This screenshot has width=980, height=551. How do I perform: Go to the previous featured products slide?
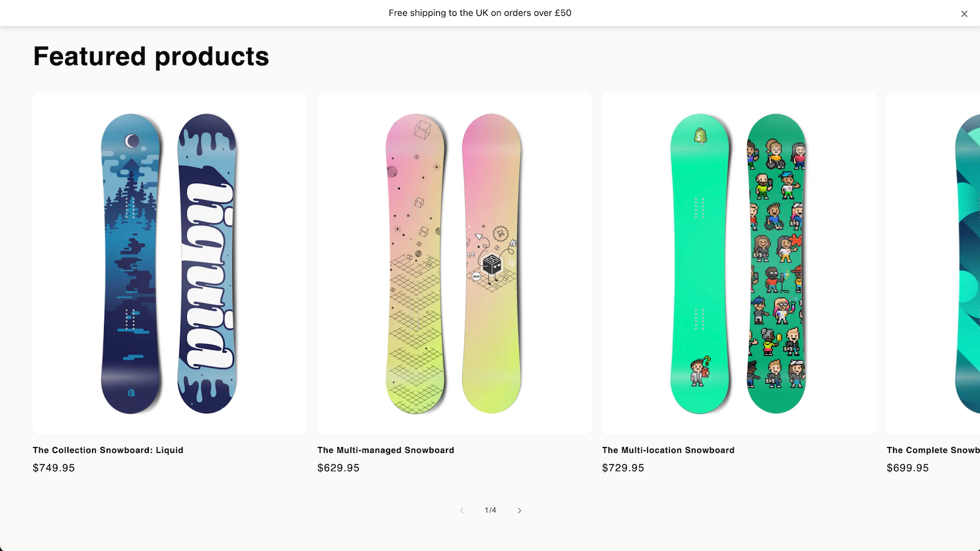coord(462,510)
